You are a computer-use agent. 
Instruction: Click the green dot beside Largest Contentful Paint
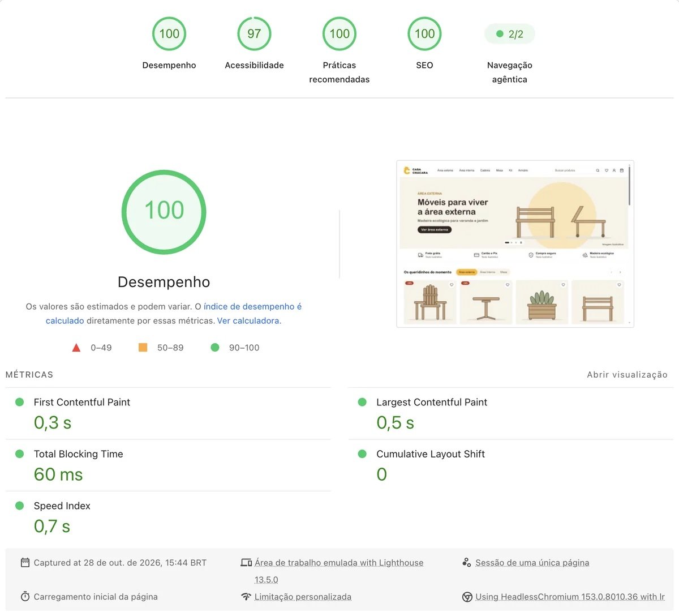coord(363,402)
